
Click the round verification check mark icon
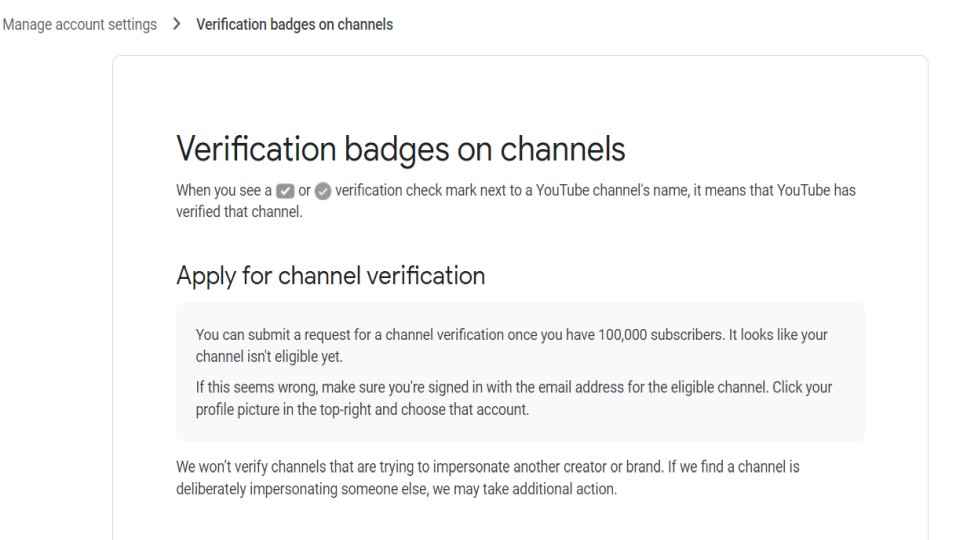pos(323,191)
